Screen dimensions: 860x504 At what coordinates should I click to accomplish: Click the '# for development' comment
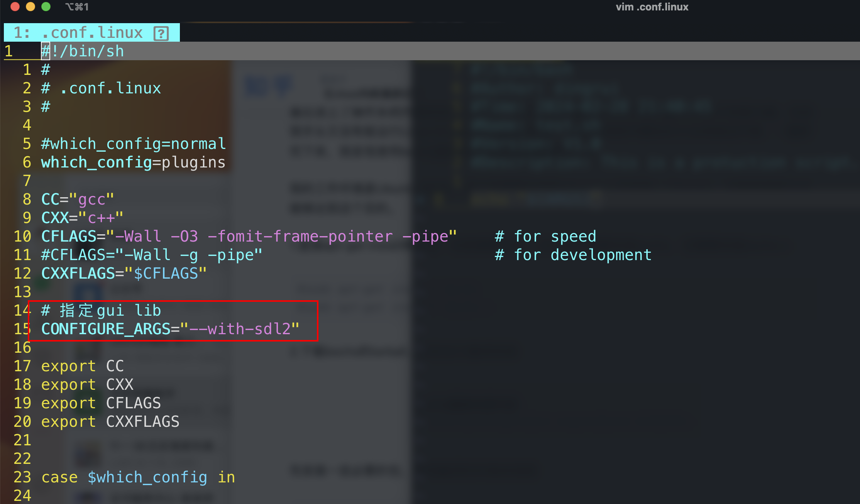573,255
